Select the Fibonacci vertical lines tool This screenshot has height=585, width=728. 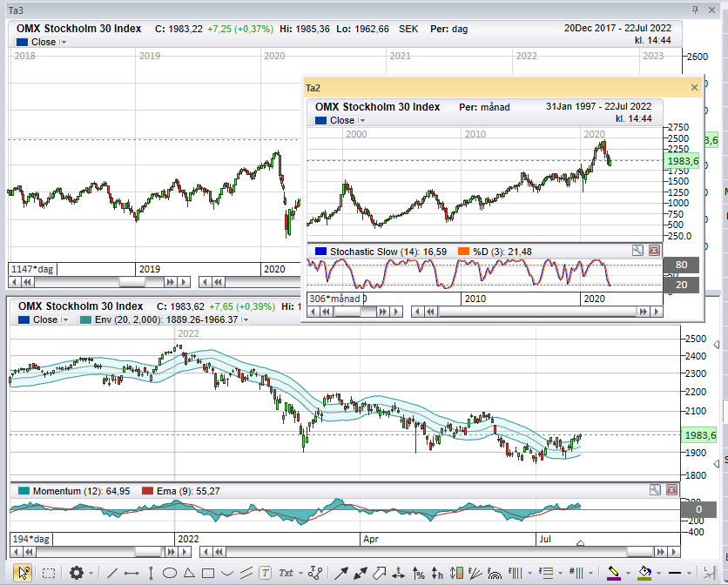516,573
